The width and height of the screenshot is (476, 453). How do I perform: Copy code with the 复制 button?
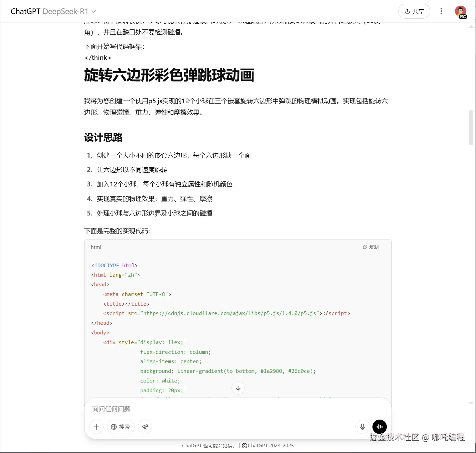coord(371,247)
